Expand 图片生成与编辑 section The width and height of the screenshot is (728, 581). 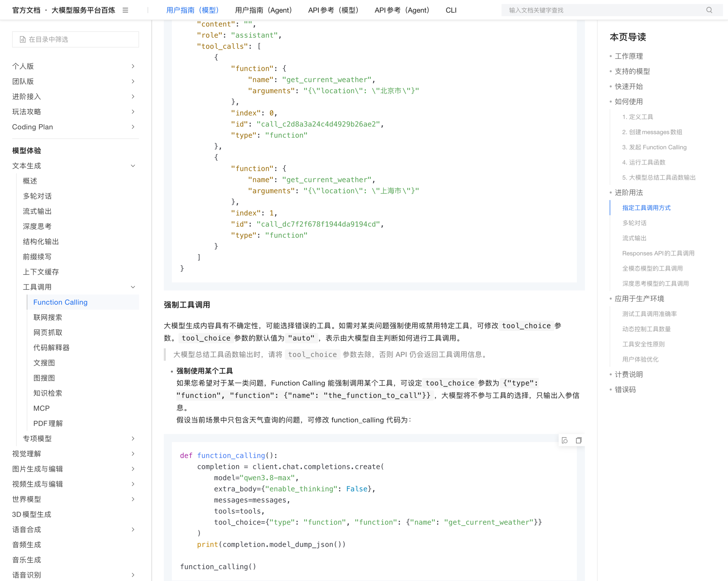(133, 469)
